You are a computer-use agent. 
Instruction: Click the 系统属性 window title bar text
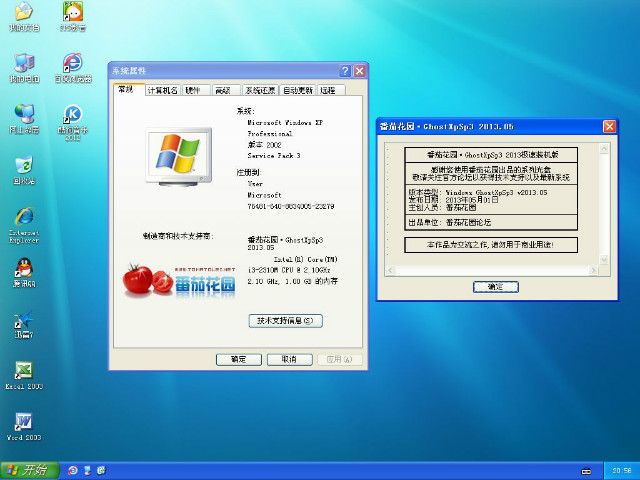[x=129, y=71]
